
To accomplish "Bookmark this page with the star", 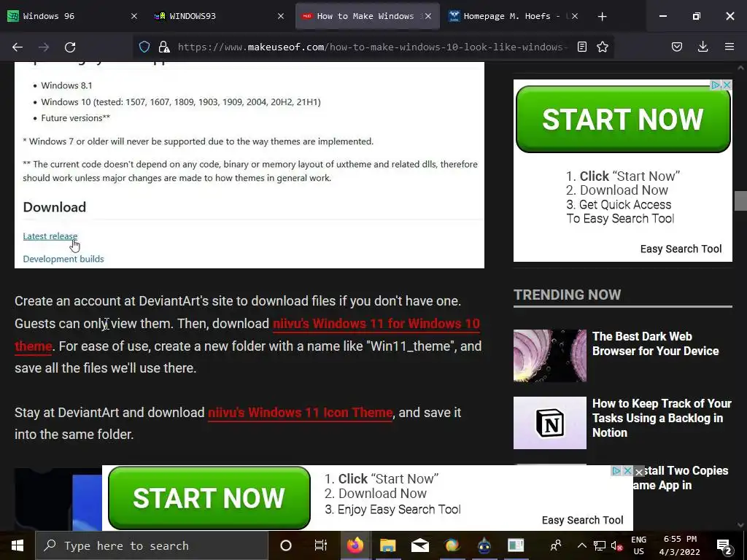I will pos(603,47).
